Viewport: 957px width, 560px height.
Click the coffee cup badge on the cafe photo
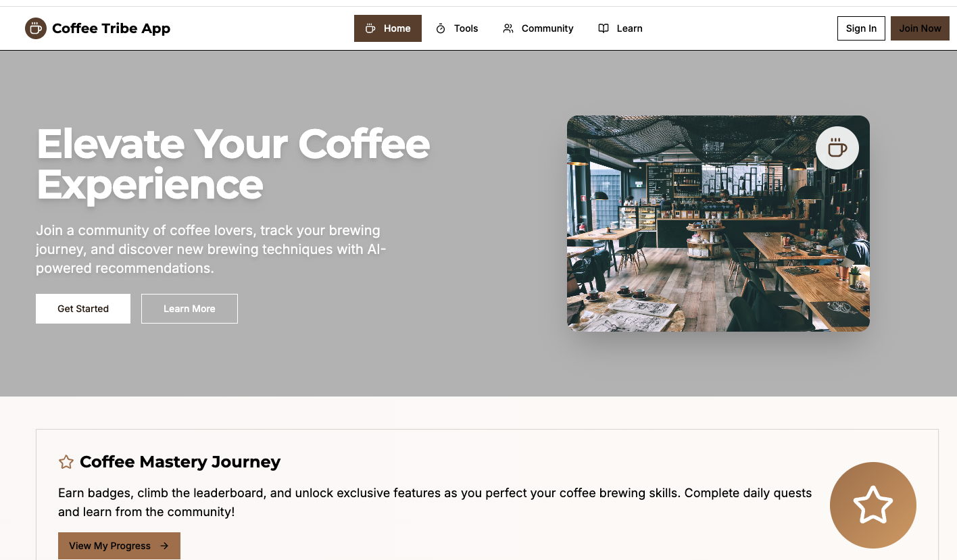click(837, 147)
